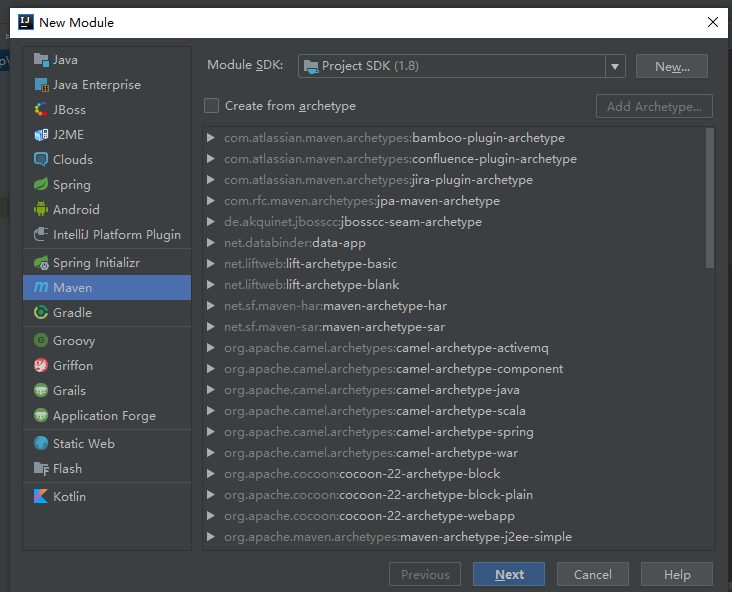Image resolution: width=732 pixels, height=592 pixels.
Task: Choose the Spring Initializr icon
Action: tap(41, 263)
